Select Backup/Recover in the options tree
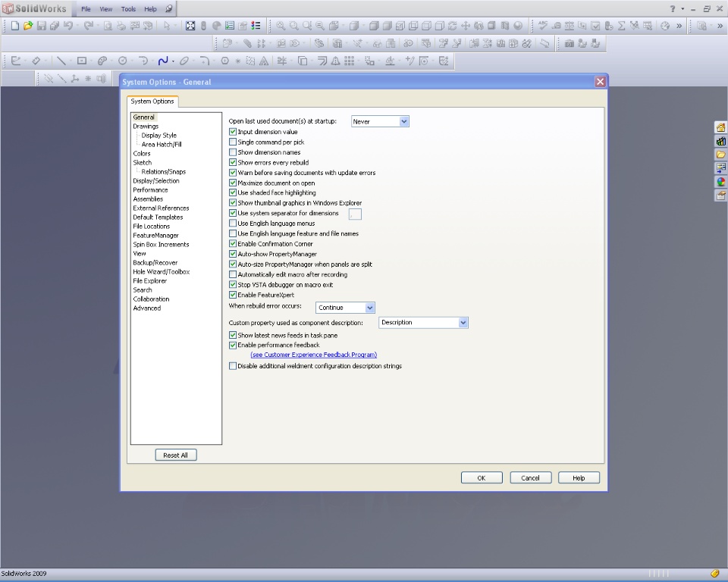 tap(155, 263)
